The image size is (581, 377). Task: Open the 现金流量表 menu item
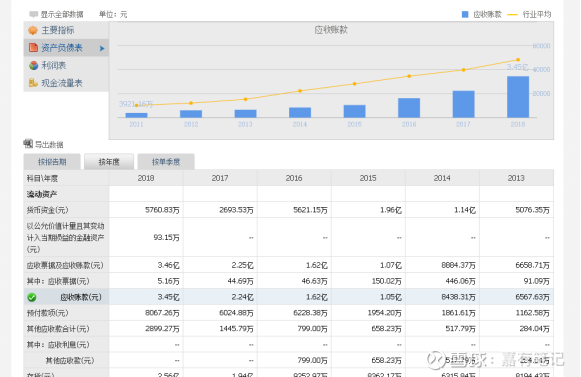click(62, 83)
